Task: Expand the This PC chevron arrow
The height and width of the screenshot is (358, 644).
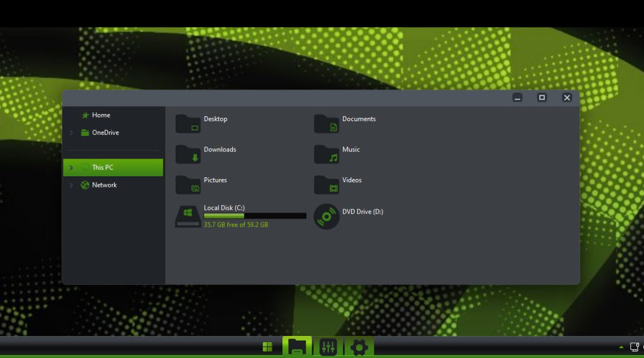Action: 71,167
